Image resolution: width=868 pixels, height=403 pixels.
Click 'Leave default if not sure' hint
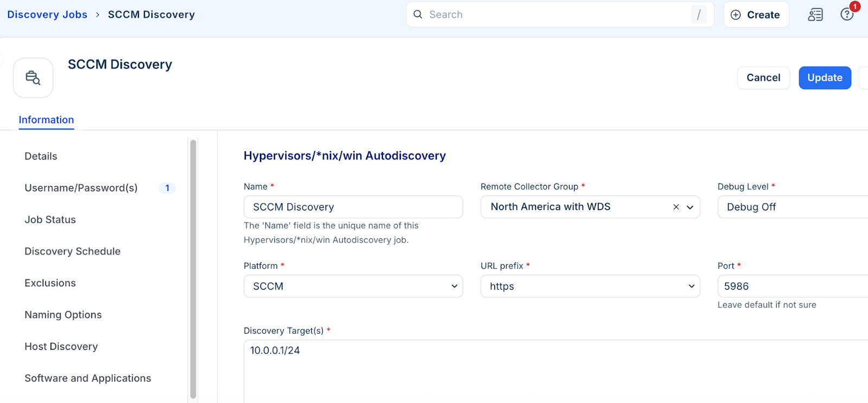[x=767, y=305]
